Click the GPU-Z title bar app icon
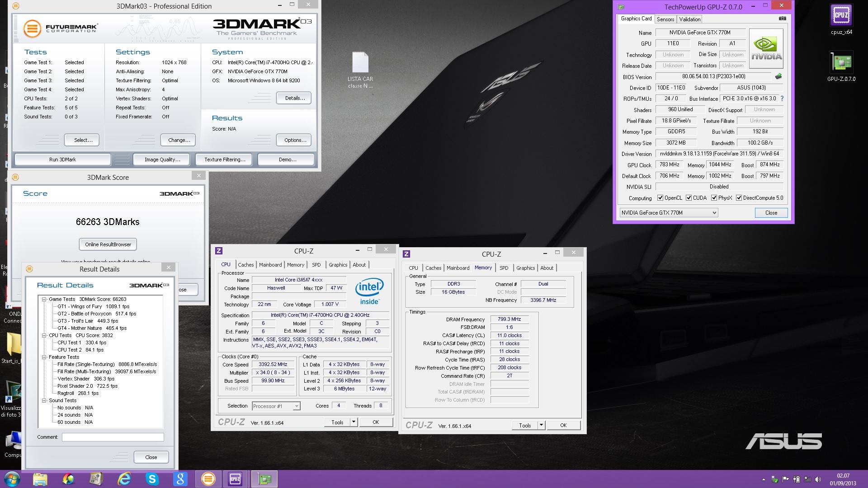Viewport: 868px width, 488px height. 621,7
